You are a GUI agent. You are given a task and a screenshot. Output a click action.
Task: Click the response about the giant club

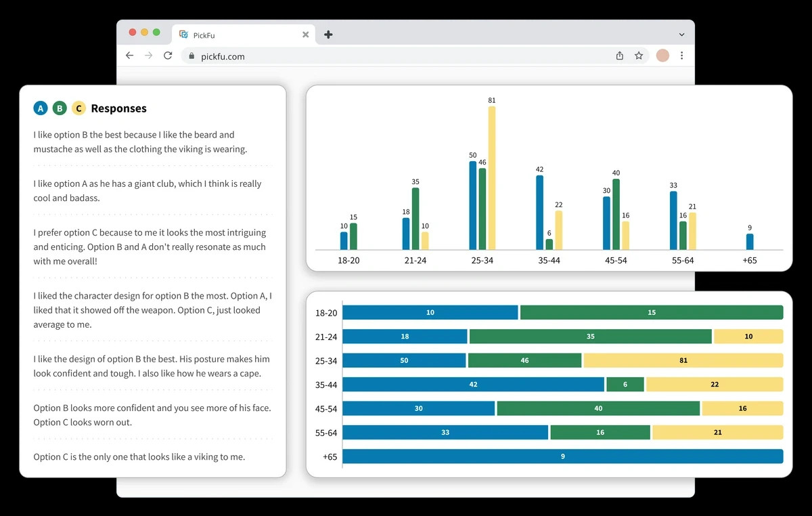point(147,191)
